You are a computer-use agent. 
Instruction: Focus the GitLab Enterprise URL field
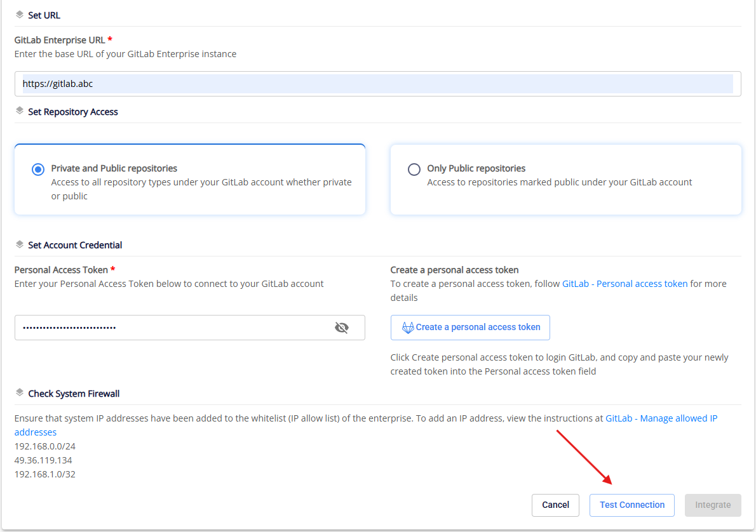[377, 84]
